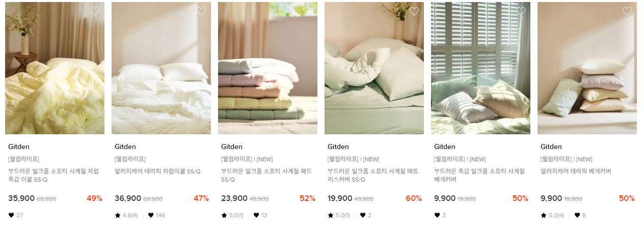Click the heart icon showing 8 likes
Image resolution: width=644 pixels, height=234 pixels.
point(577,215)
